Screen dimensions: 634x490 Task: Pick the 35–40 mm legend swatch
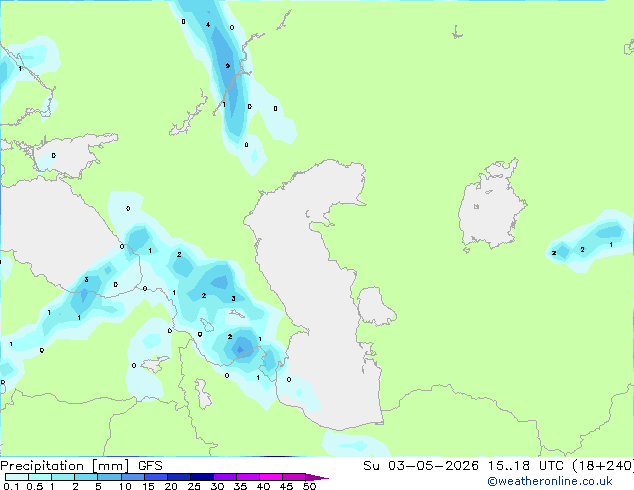(248, 477)
